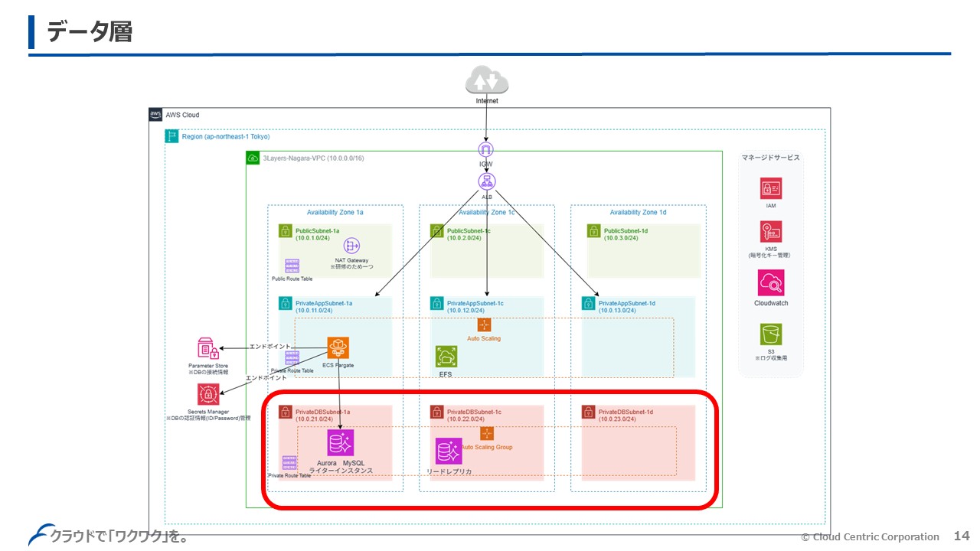Select the IGW internet gateway icon
The width and height of the screenshot is (980, 551).
pyautogui.click(x=486, y=149)
